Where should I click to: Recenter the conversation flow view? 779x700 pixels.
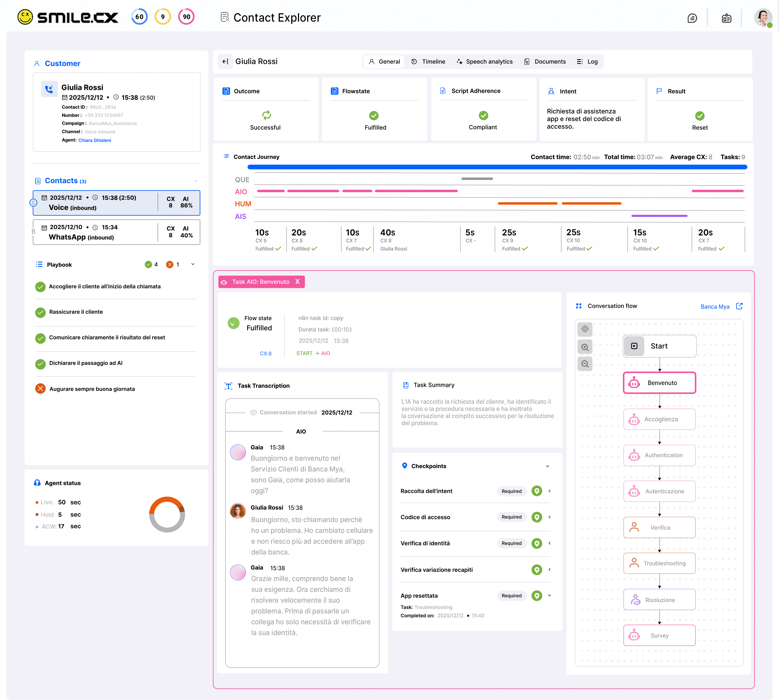(x=585, y=329)
